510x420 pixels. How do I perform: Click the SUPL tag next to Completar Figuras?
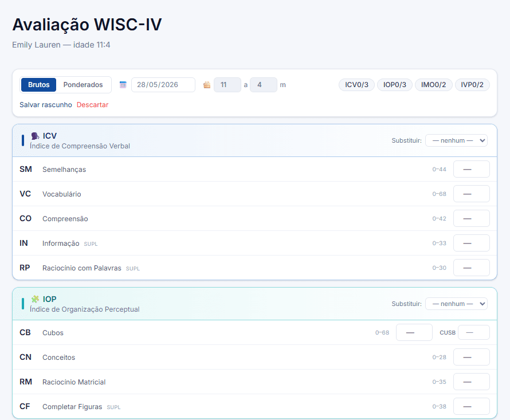[113, 407]
